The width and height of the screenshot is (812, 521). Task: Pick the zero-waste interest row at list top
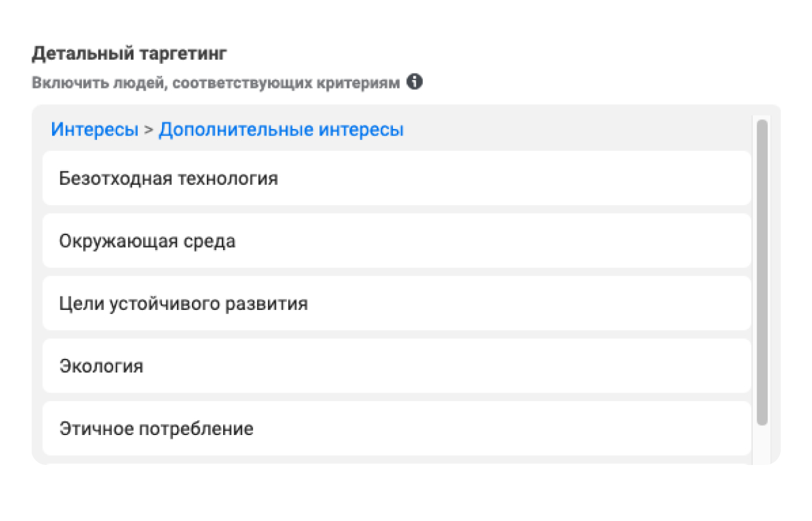[397, 178]
